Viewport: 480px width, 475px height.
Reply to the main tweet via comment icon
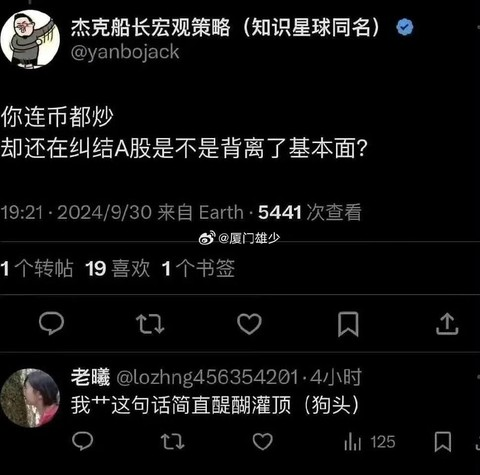[51, 323]
